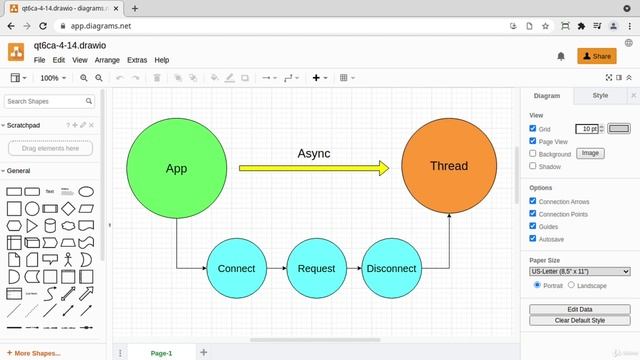The image size is (640, 360).
Task: Open the Arrange menu
Action: pos(107,60)
